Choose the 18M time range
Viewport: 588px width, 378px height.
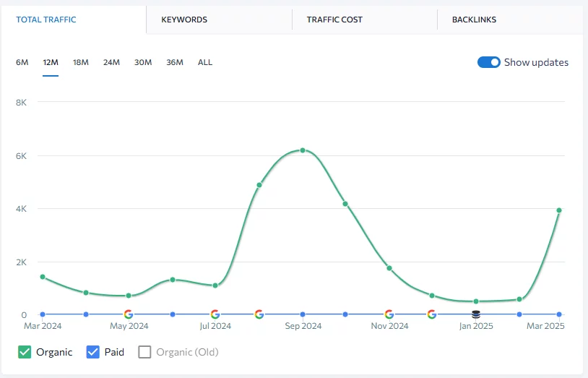tap(80, 62)
